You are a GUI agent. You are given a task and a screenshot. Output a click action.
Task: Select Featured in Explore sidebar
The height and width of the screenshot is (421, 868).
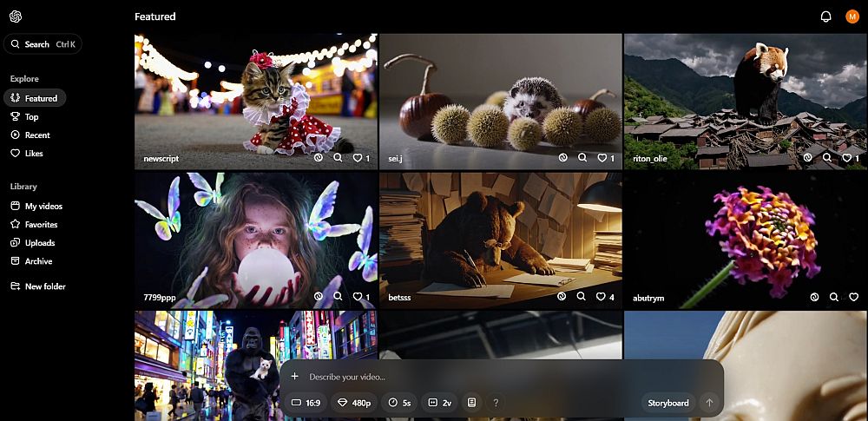35,98
